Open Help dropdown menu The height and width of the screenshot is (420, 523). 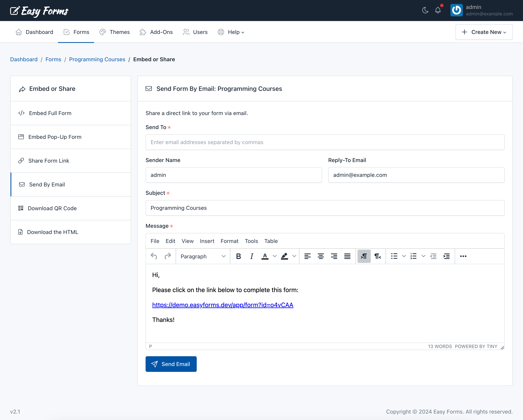231,32
